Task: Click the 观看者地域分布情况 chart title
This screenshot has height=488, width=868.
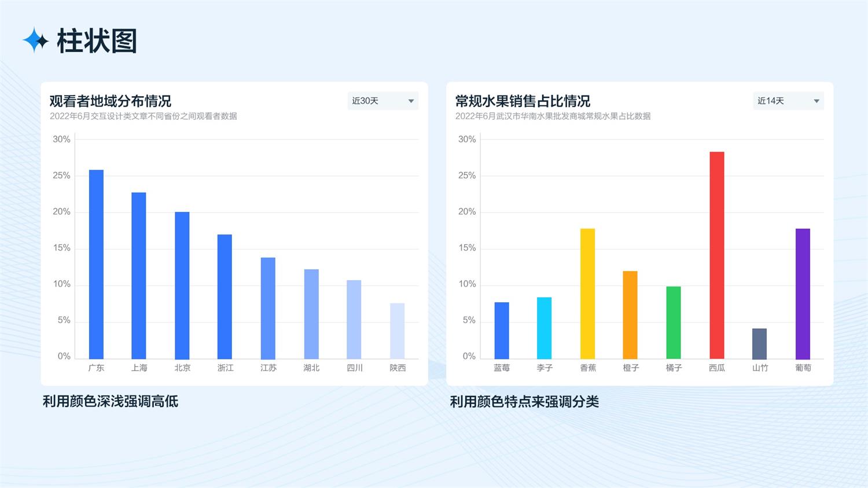Action: (x=111, y=101)
